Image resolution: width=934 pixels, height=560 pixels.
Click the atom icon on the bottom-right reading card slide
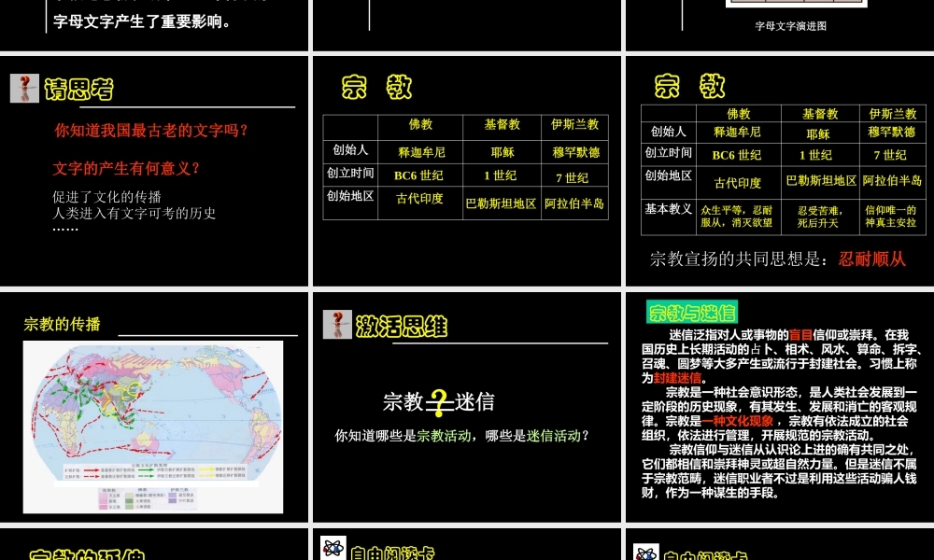coord(645,552)
